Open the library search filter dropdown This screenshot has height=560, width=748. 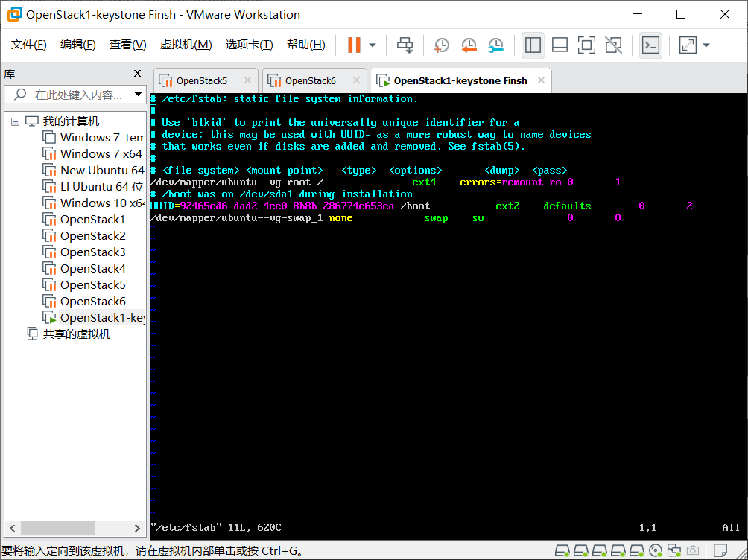click(x=138, y=94)
